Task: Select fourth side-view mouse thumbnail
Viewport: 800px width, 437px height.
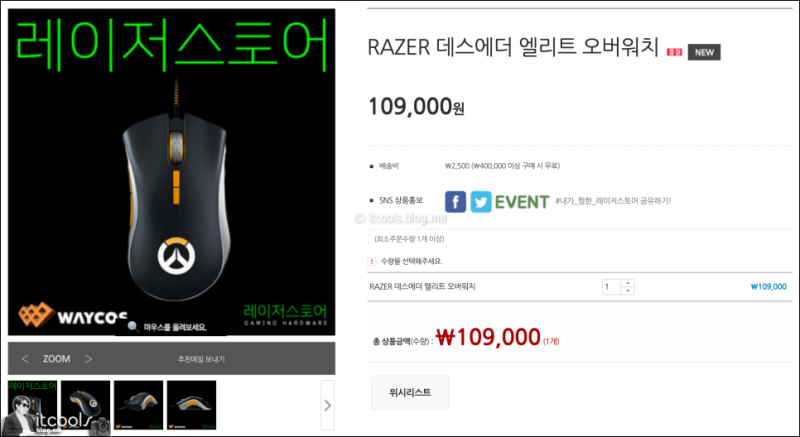Action: [192, 405]
